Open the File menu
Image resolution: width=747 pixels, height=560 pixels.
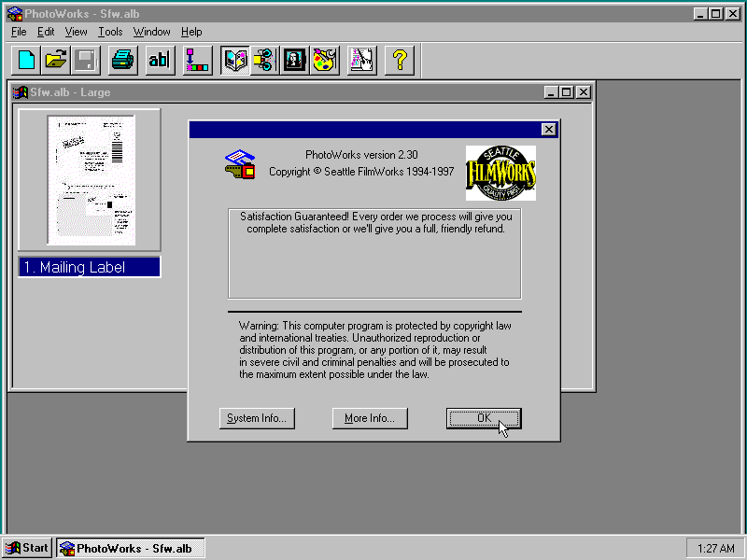pyautogui.click(x=19, y=32)
